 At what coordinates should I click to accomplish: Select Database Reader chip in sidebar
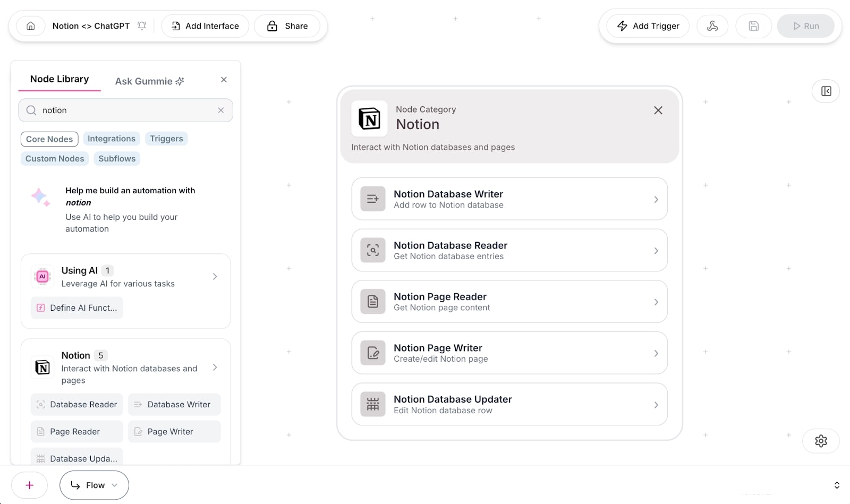[77, 405]
